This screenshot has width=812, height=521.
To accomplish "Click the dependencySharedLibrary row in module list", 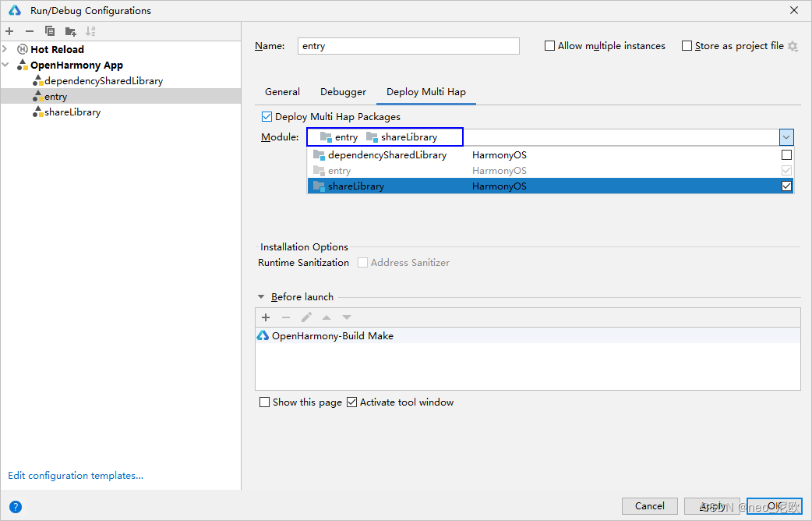I will (550, 155).
